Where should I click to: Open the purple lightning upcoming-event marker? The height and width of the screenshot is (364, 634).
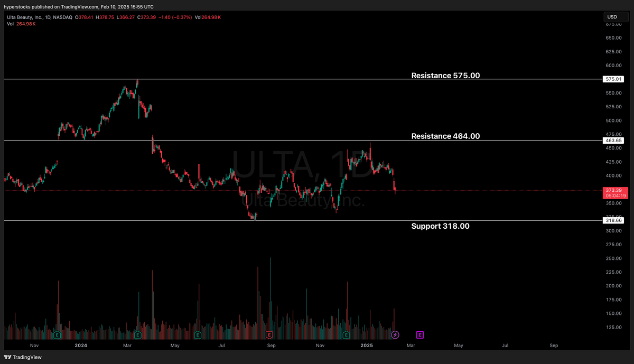(x=395, y=334)
